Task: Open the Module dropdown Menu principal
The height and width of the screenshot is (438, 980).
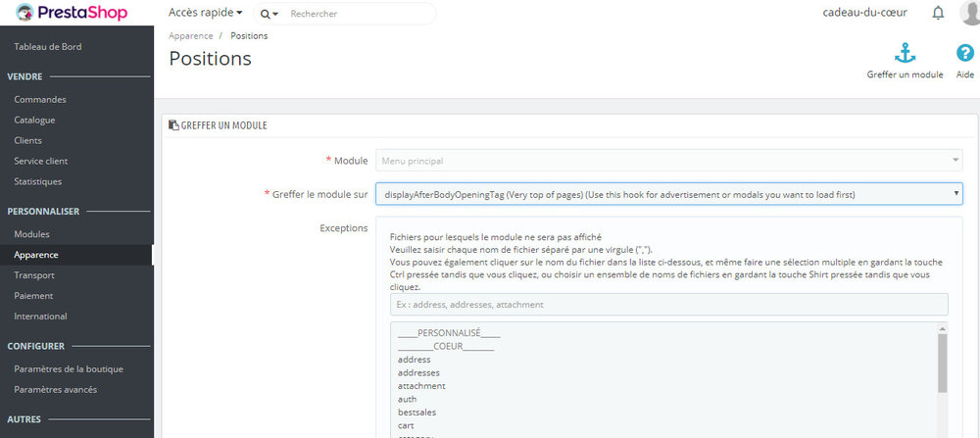Action: tap(668, 161)
